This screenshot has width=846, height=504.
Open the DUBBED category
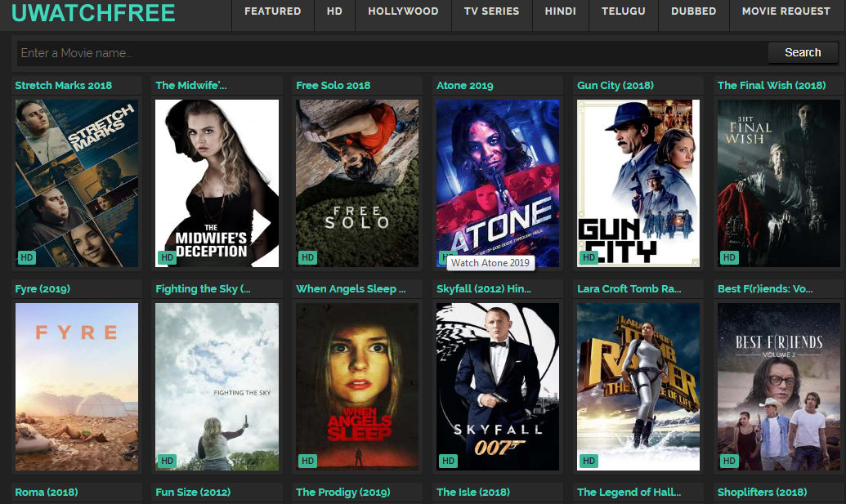[x=693, y=11]
